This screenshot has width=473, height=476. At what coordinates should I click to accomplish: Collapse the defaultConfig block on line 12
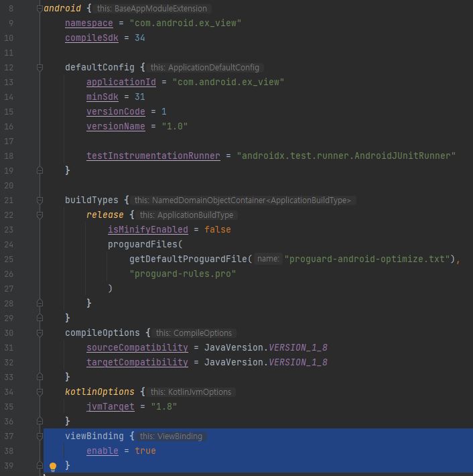(40, 68)
